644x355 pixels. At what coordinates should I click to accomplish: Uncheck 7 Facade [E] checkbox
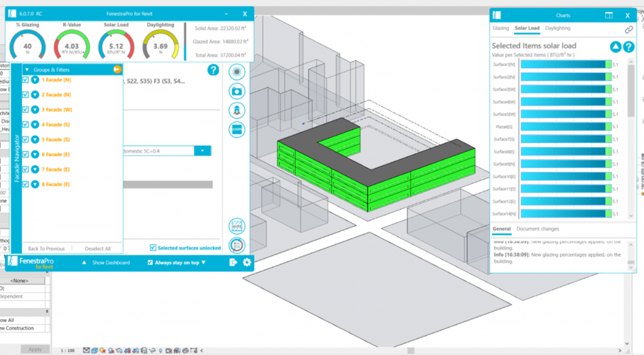click(25, 169)
